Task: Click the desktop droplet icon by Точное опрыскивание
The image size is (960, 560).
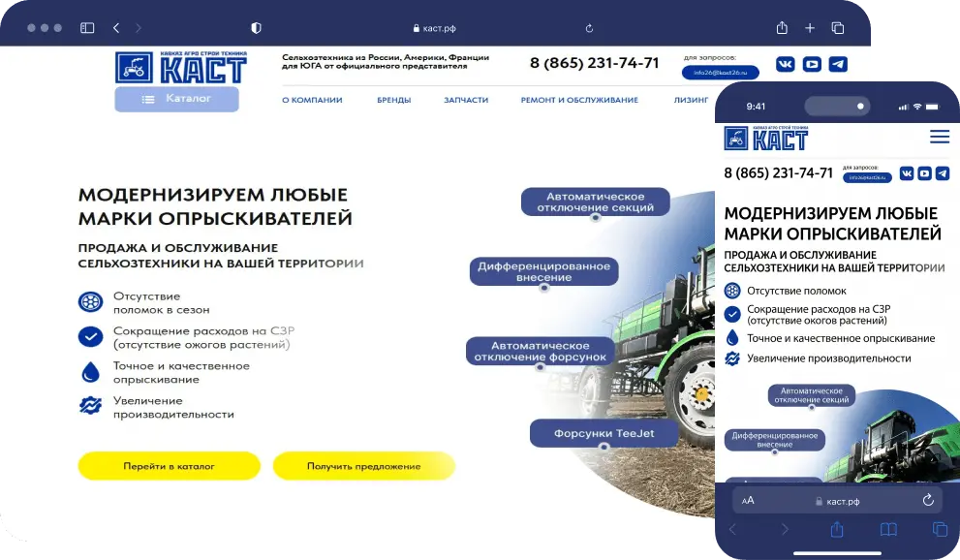Action: pos(90,371)
